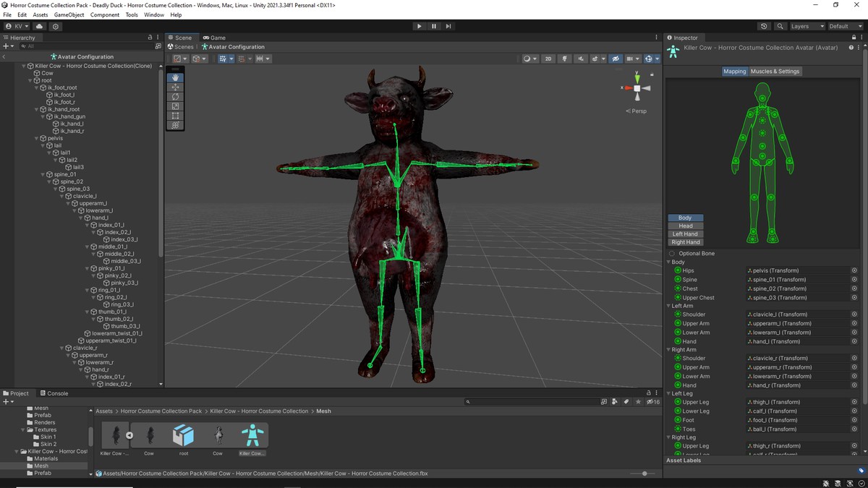
Task: Enable the grid visibility toggle
Action: point(631,59)
